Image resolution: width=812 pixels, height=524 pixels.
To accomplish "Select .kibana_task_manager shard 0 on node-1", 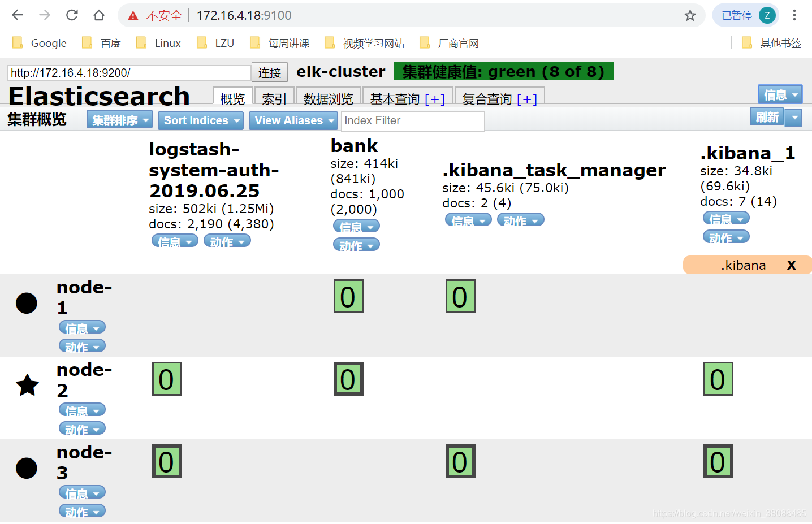I will [x=460, y=296].
